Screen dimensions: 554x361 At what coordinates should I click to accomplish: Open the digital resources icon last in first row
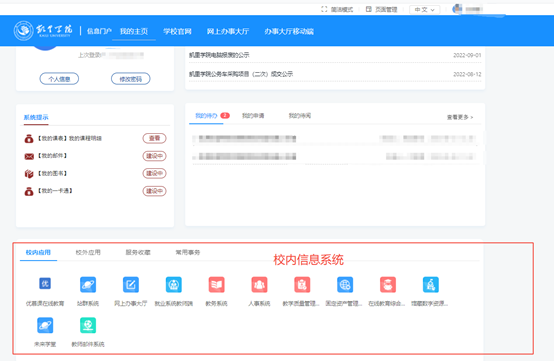pyautogui.click(x=431, y=284)
